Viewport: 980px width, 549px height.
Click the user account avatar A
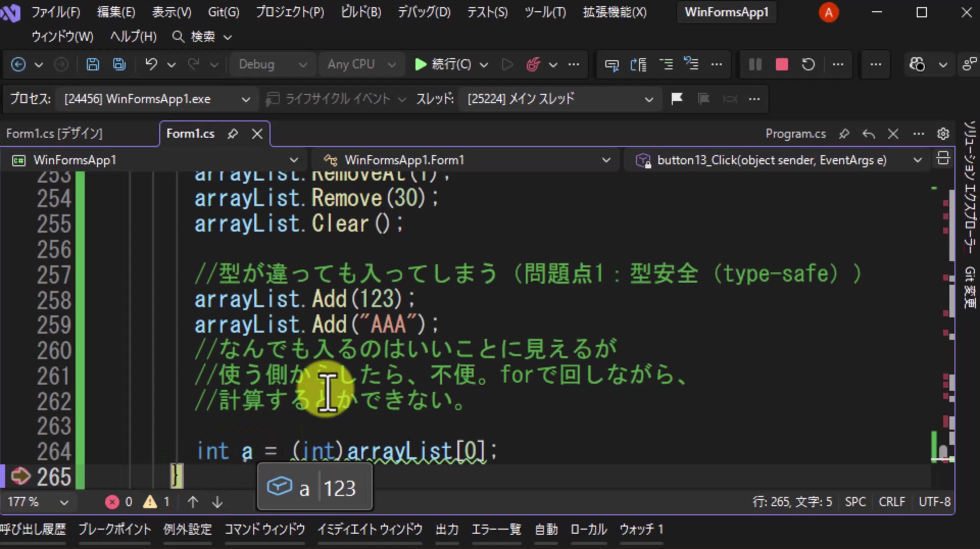pos(828,12)
